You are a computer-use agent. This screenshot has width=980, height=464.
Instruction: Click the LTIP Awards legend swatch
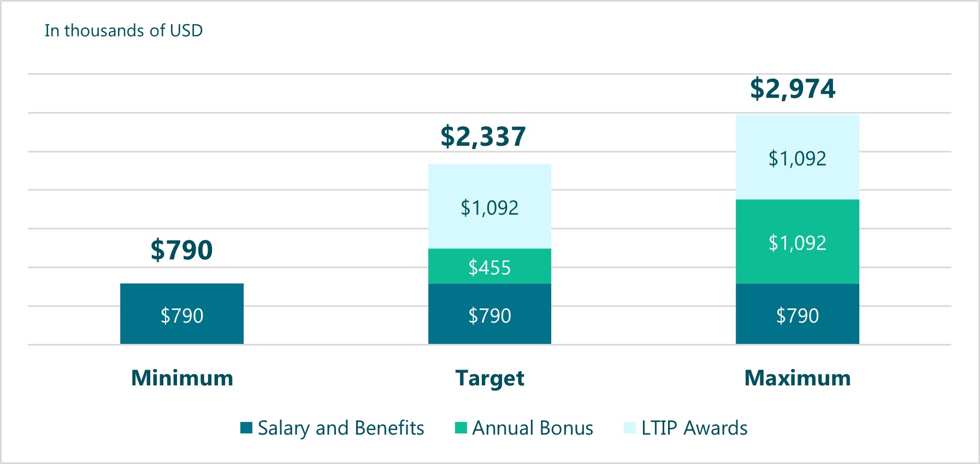(x=630, y=428)
